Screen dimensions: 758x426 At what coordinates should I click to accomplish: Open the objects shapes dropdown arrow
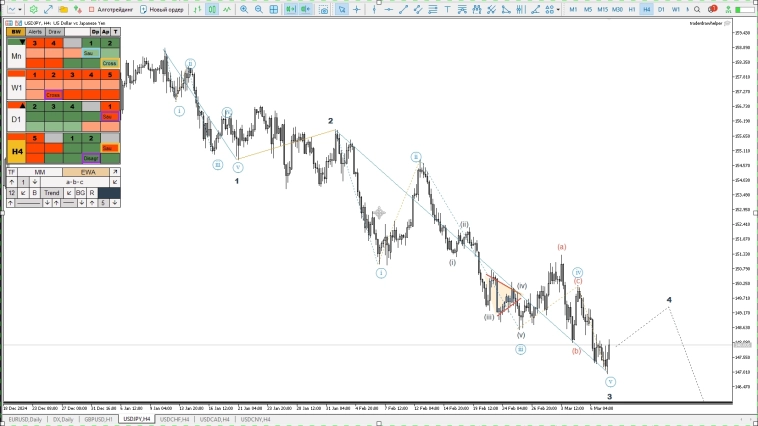tap(558, 10)
